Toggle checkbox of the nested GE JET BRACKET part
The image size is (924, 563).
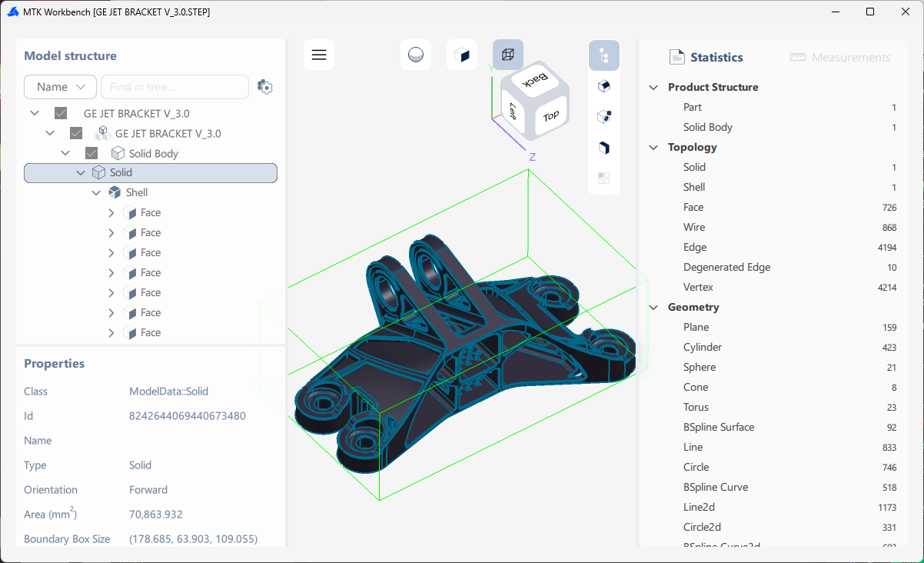76,133
